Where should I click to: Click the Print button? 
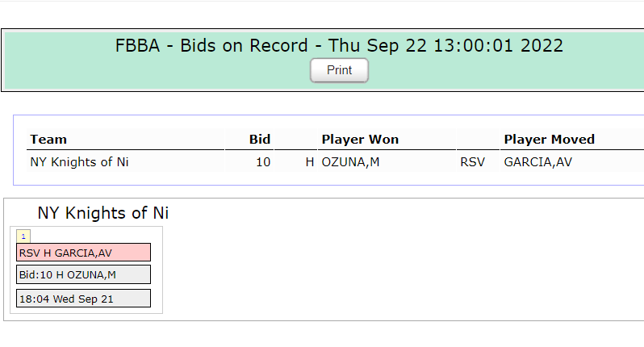[339, 70]
